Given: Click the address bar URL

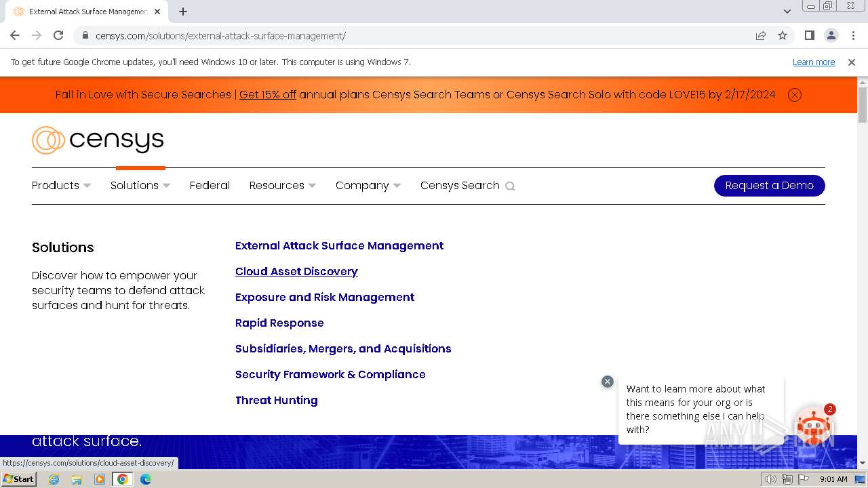Looking at the screenshot, I should coord(220,35).
